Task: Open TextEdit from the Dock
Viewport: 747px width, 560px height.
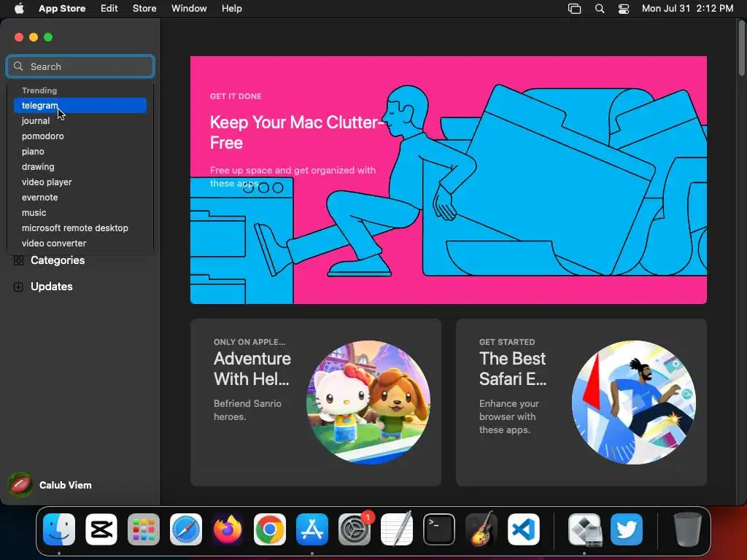Action: tap(396, 529)
